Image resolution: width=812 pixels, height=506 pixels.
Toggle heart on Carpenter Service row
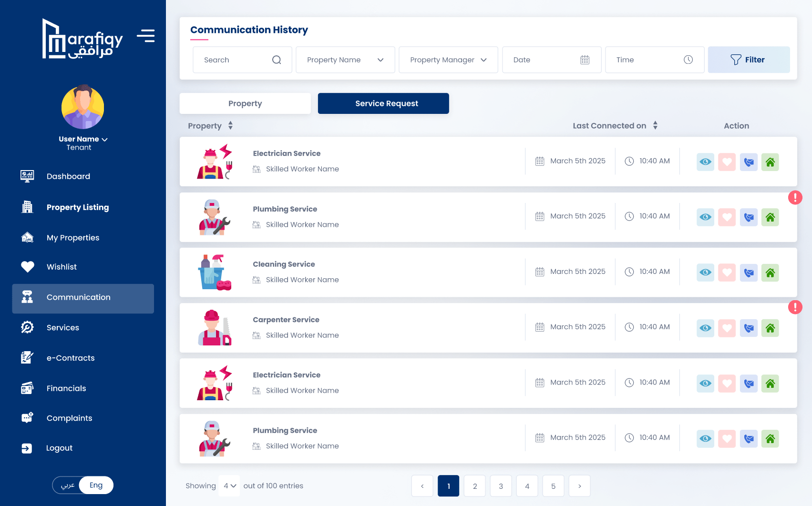point(727,328)
